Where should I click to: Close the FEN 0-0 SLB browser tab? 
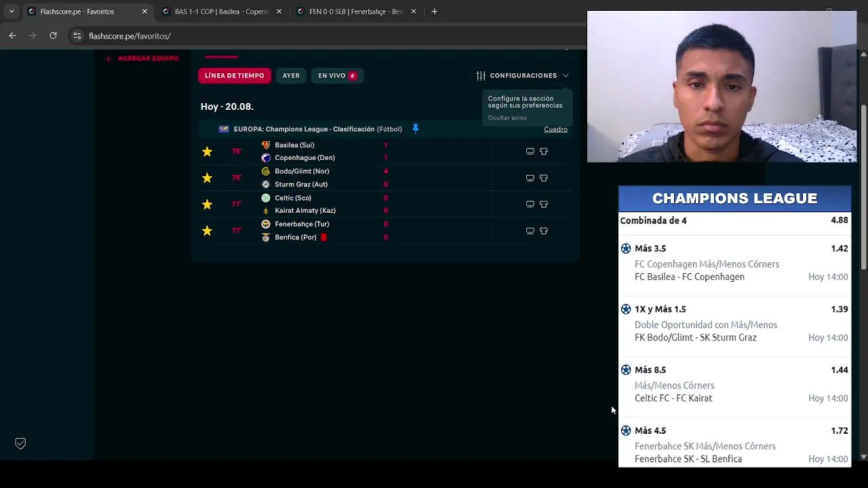point(414,12)
